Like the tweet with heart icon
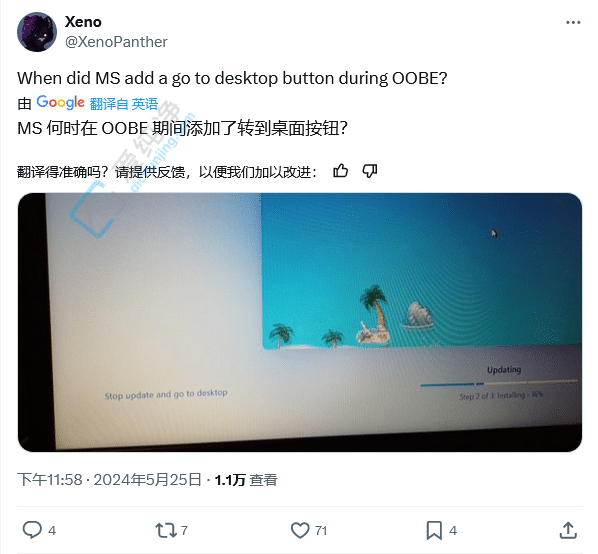Screen dimensions: 598x554 pos(300,530)
